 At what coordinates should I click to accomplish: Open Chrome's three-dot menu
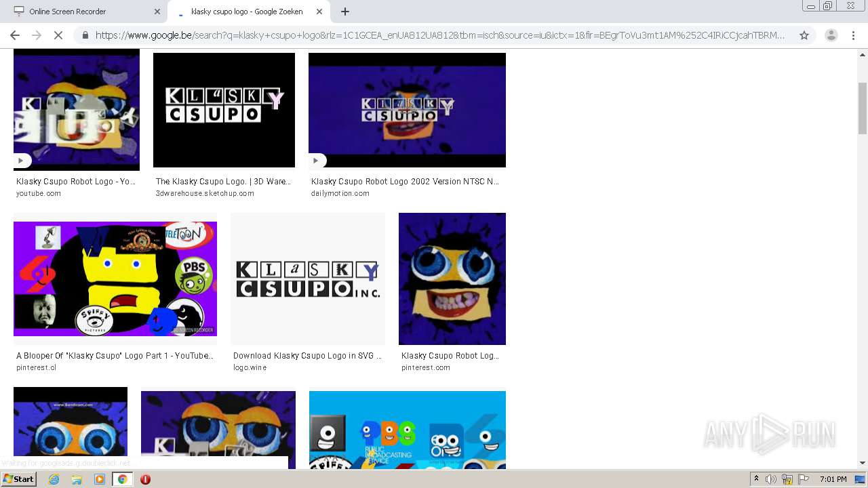pos(854,35)
